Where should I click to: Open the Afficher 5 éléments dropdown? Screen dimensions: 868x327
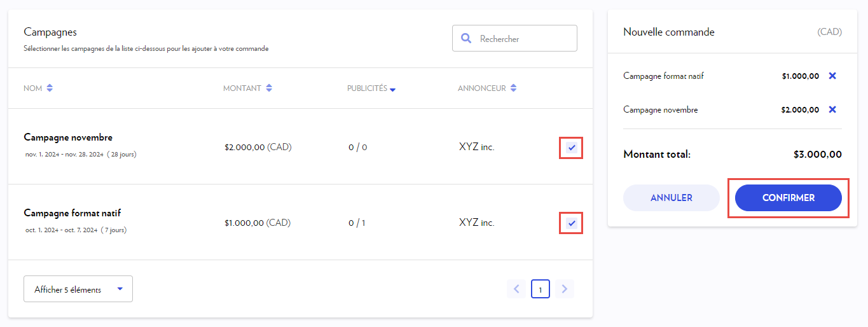pyautogui.click(x=78, y=289)
